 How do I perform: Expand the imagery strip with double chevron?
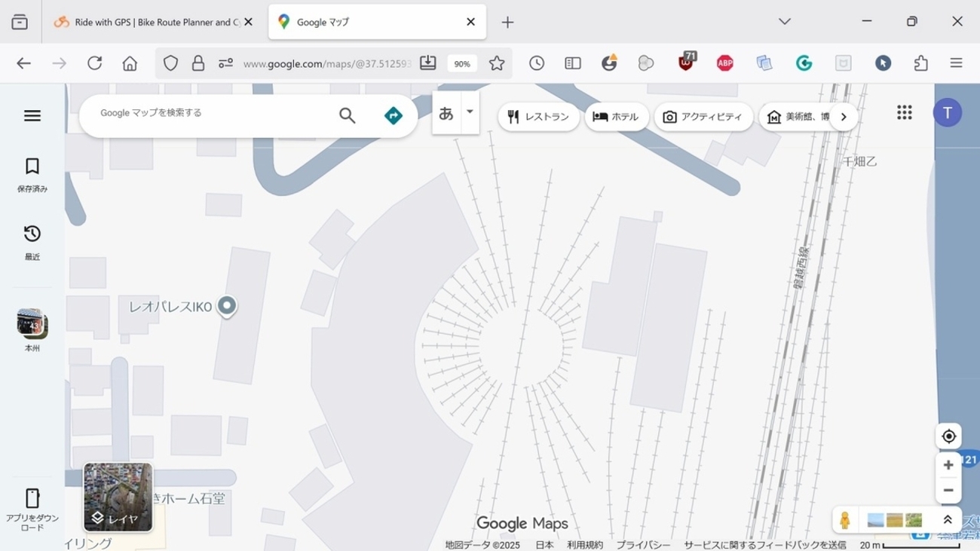click(x=948, y=520)
